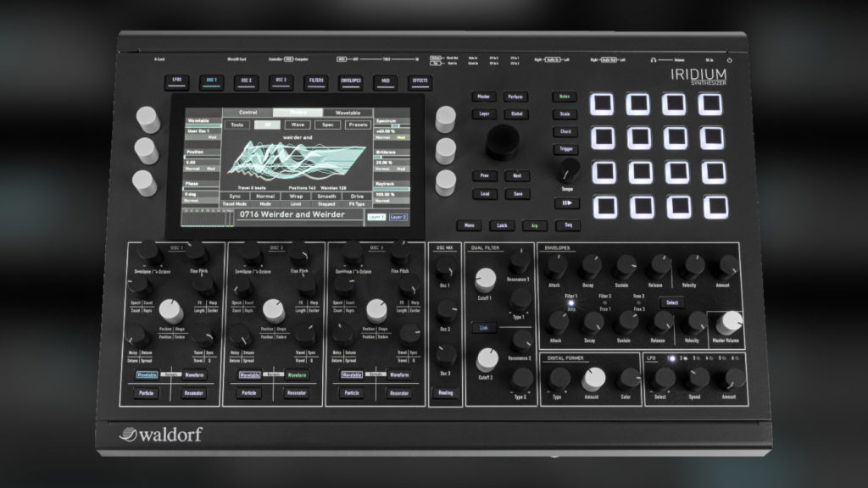The image size is (868, 488).
Task: Click the white Position knob in OSC 1
Action: (x=171, y=311)
